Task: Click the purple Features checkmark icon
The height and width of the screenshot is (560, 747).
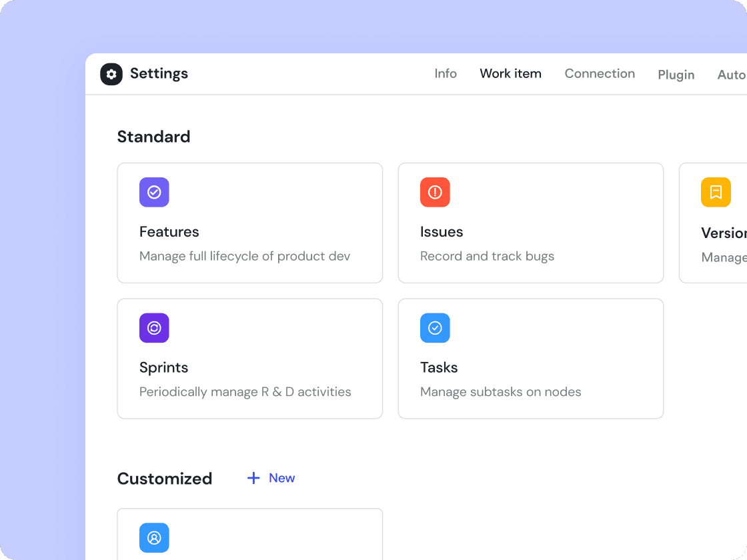Action: [154, 192]
